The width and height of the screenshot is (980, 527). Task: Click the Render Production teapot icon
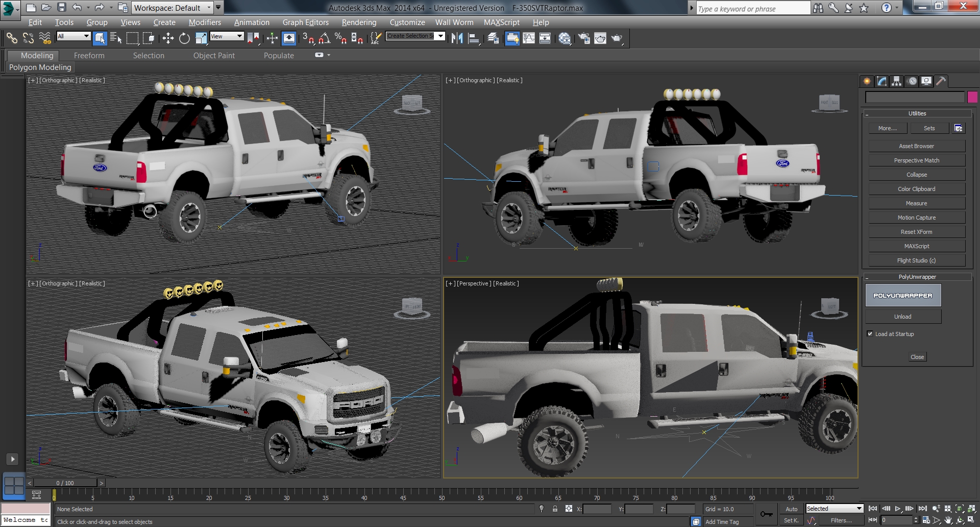(x=617, y=38)
